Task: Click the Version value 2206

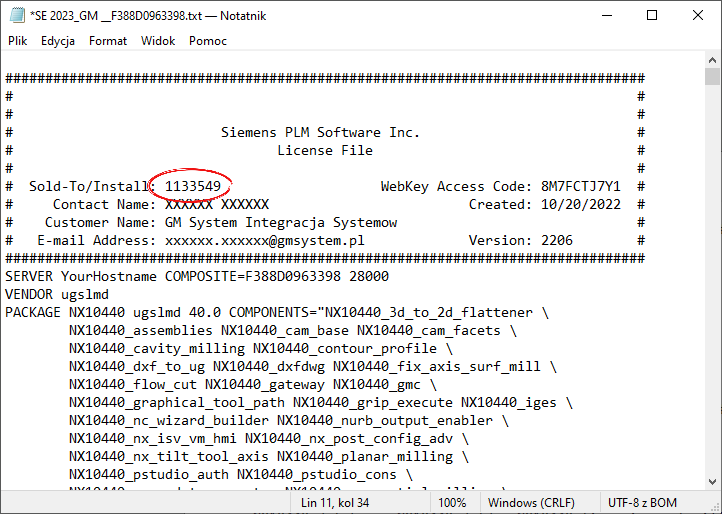Action: [x=557, y=240]
